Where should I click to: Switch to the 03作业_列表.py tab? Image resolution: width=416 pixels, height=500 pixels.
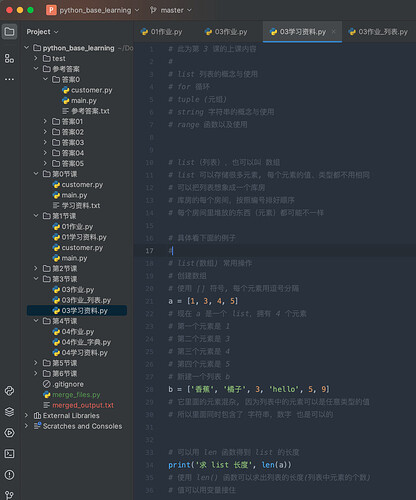(378, 32)
